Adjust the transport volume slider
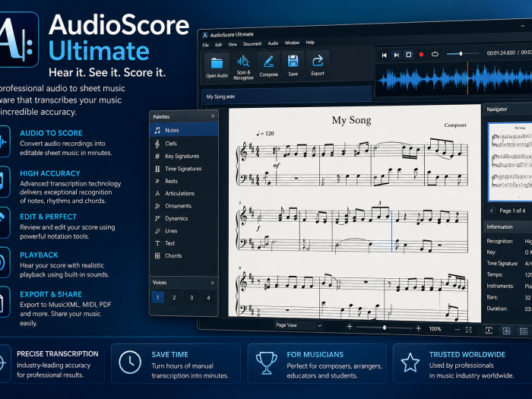This screenshot has height=399, width=532. [x=462, y=54]
